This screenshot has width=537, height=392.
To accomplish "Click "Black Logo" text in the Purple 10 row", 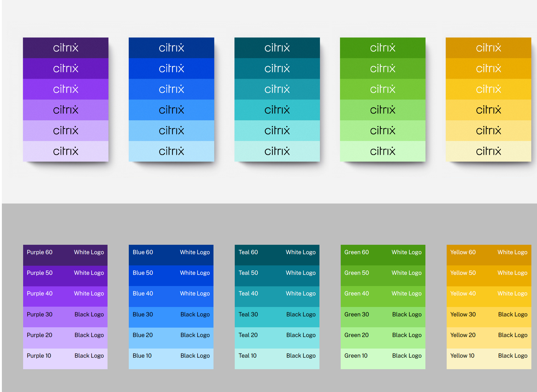I will pos(89,356).
